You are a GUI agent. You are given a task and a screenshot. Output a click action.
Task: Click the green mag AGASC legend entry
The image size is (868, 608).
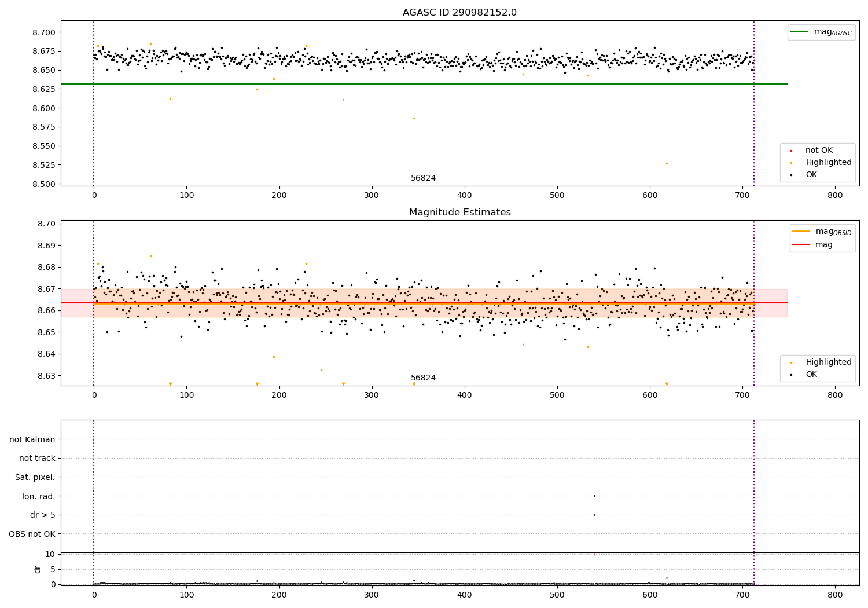click(x=821, y=32)
